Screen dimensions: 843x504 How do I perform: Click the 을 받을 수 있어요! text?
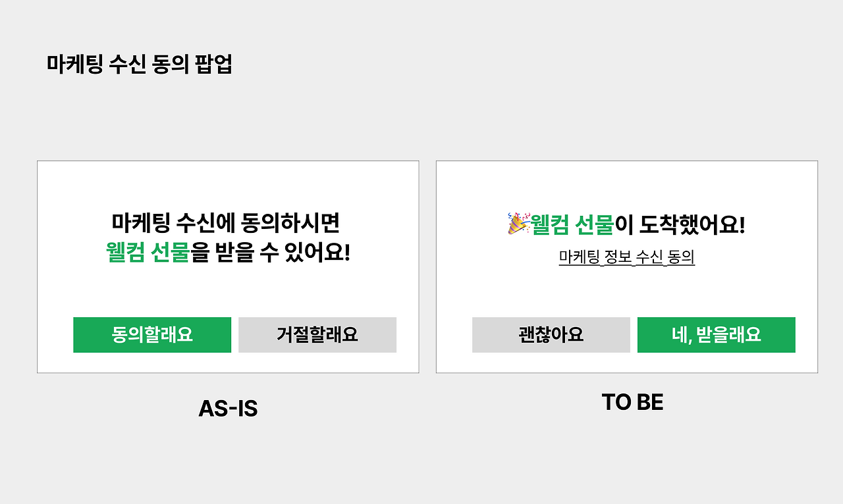(x=270, y=252)
